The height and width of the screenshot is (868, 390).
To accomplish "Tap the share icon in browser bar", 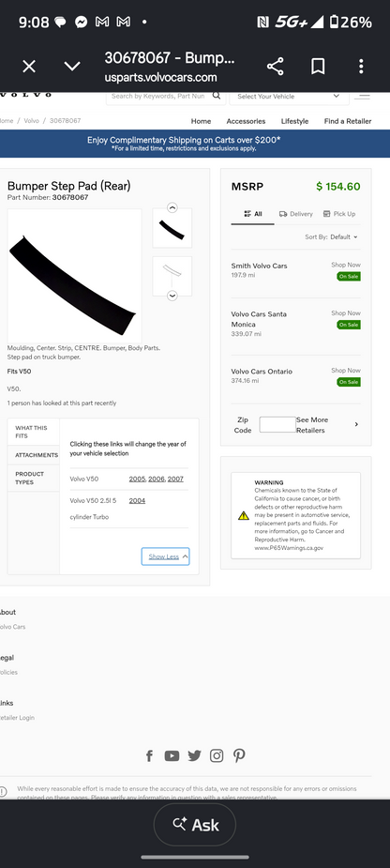I will point(275,67).
